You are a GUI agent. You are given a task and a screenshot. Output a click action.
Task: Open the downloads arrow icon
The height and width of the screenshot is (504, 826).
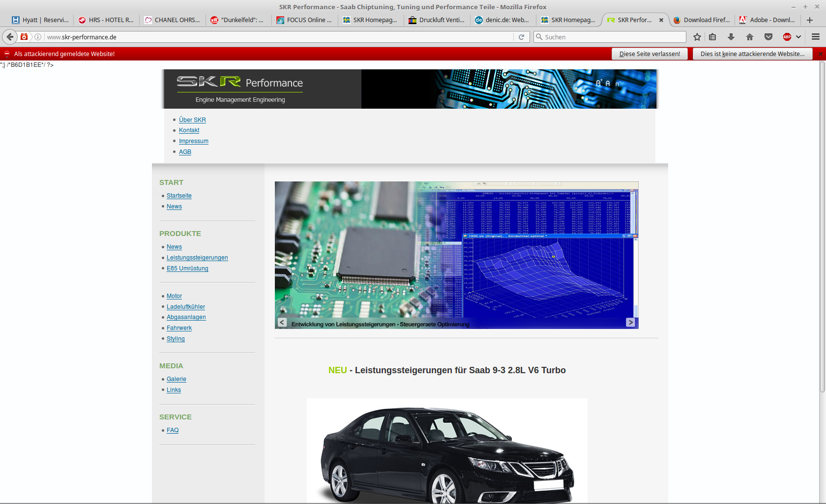pyautogui.click(x=731, y=37)
